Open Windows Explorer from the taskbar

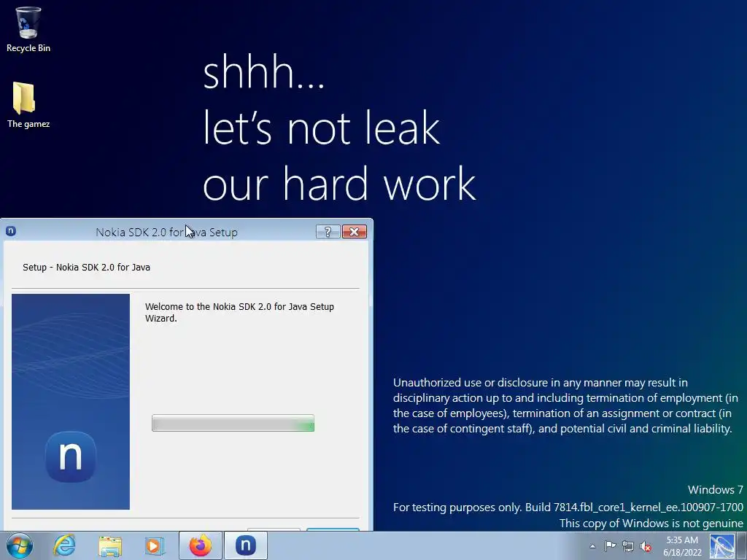point(110,545)
